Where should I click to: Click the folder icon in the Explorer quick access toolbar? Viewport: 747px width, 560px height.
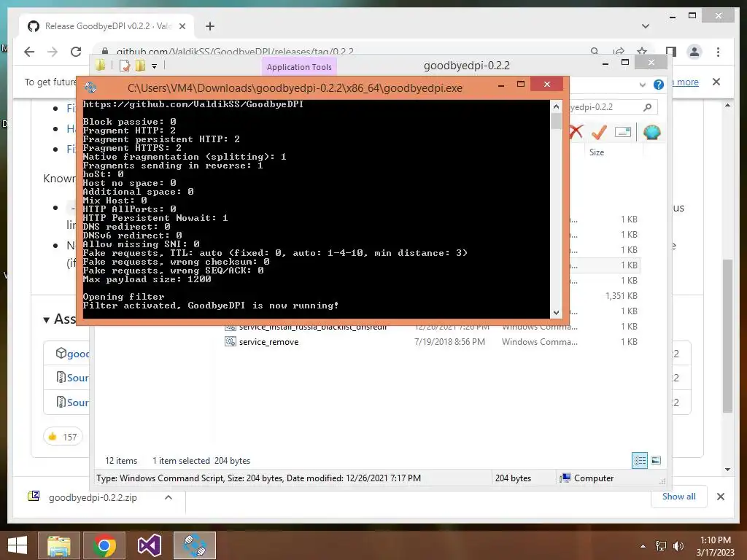[x=100, y=65]
